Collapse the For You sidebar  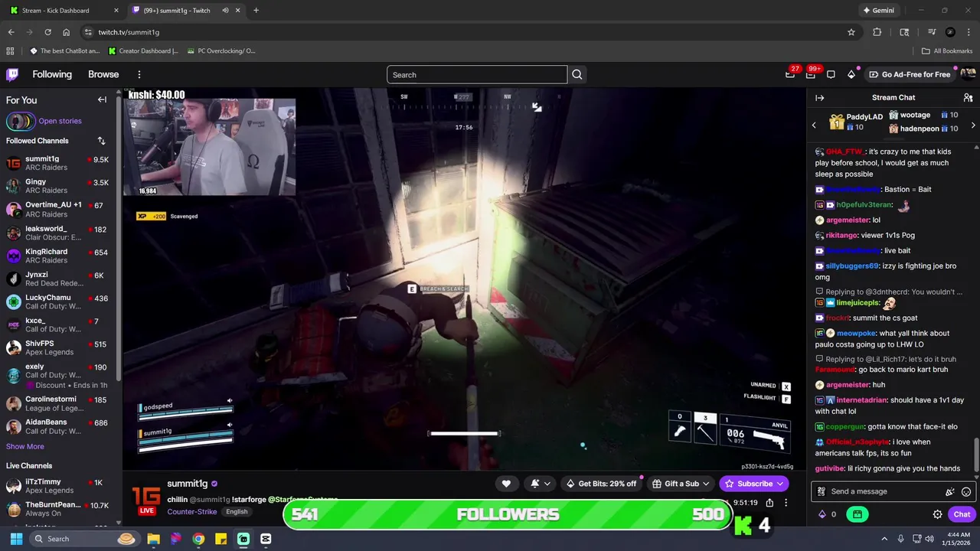pos(102,99)
